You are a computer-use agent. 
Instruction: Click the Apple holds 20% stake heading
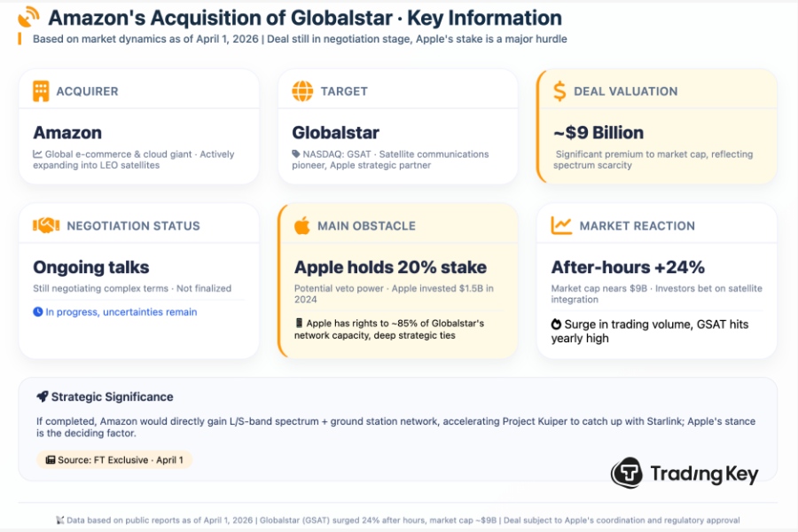click(x=390, y=267)
